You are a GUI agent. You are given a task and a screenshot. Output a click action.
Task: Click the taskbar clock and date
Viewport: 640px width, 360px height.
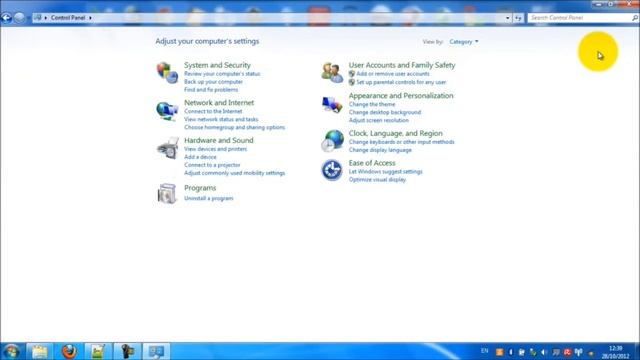point(615,352)
